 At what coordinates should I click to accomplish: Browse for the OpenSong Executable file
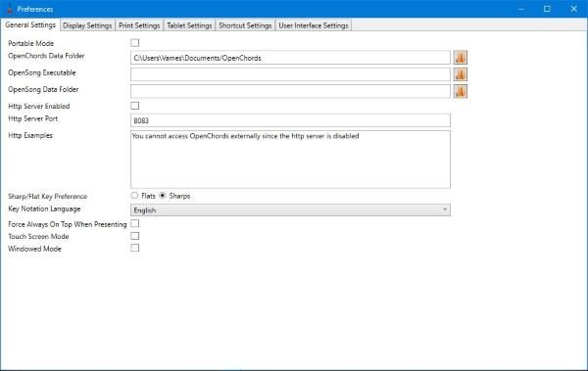click(461, 74)
